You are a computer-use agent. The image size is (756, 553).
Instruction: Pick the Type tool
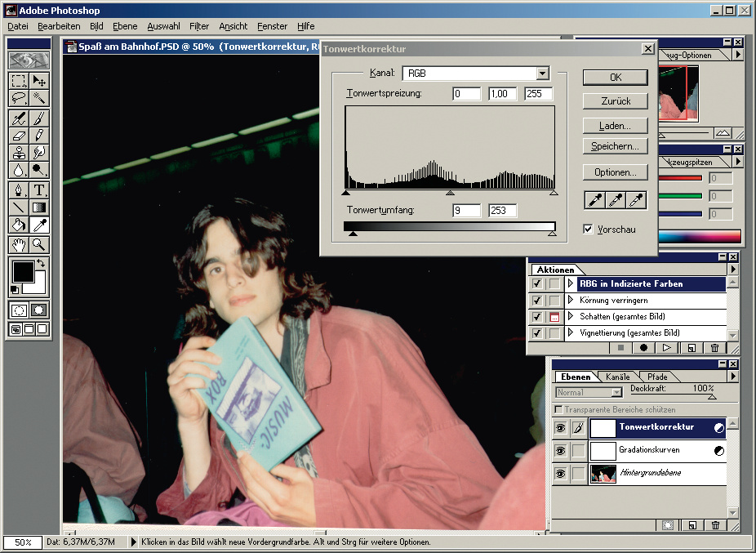(38, 190)
